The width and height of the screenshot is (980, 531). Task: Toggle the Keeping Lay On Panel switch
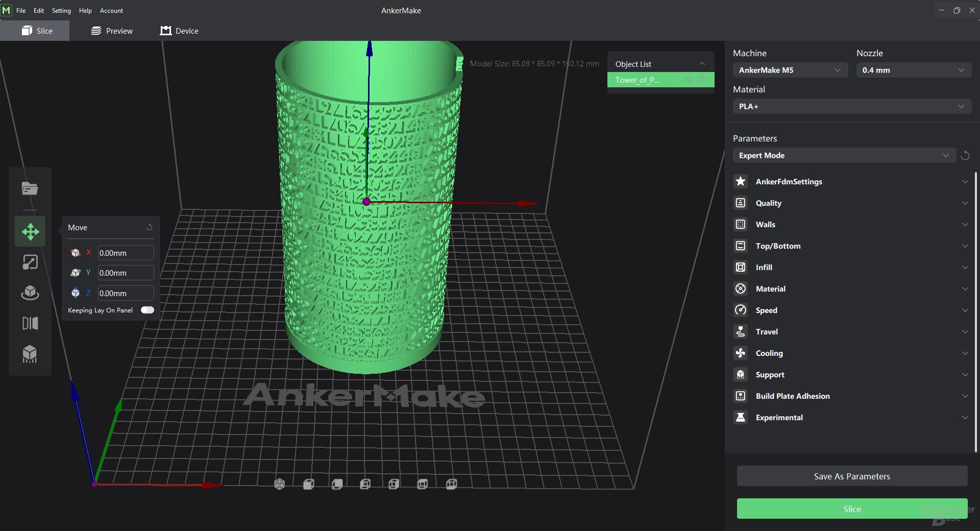[x=147, y=310]
